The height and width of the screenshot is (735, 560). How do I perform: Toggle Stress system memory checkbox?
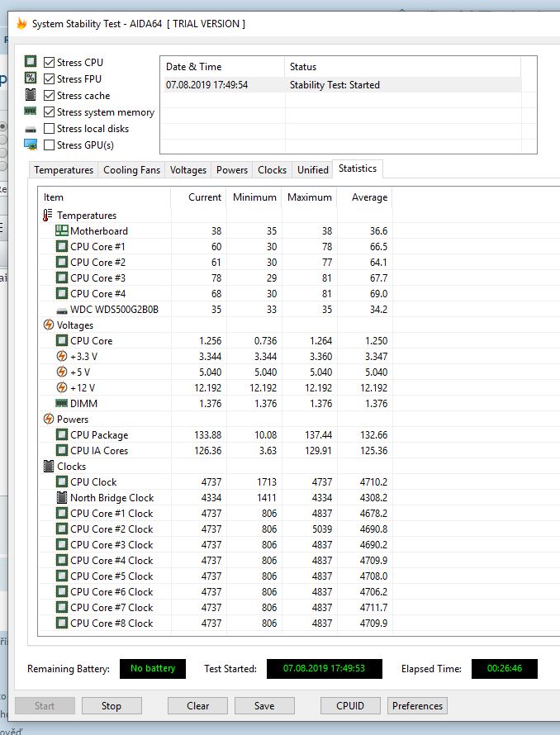(x=50, y=112)
